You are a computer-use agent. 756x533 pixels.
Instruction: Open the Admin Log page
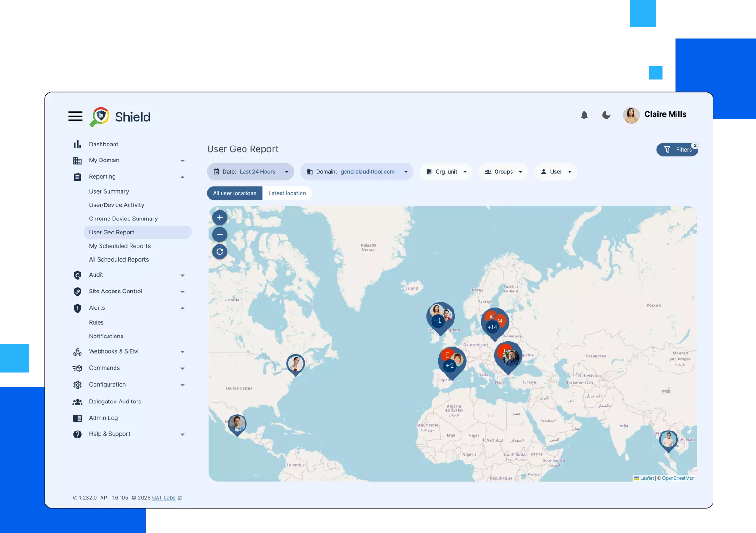[103, 418]
